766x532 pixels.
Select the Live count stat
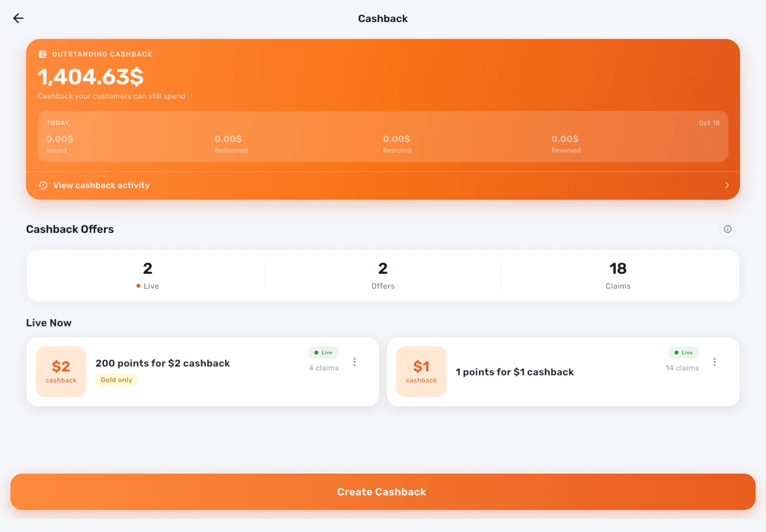(x=147, y=276)
